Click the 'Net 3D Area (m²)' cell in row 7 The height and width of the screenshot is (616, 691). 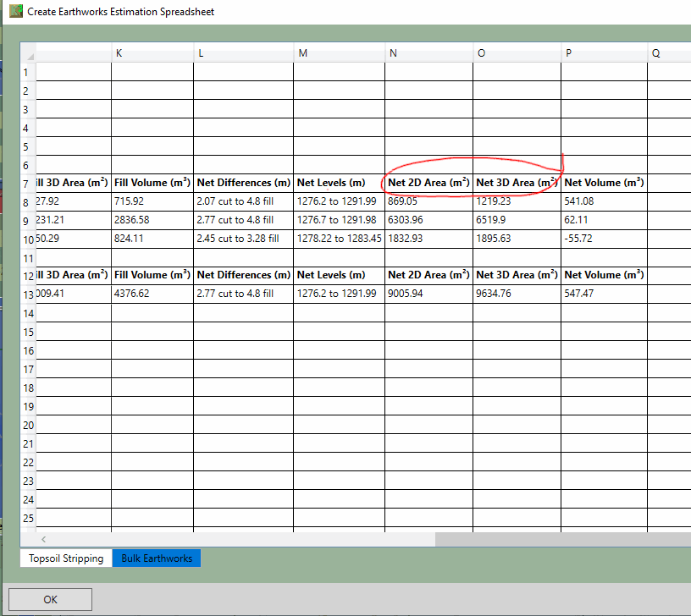point(517,183)
